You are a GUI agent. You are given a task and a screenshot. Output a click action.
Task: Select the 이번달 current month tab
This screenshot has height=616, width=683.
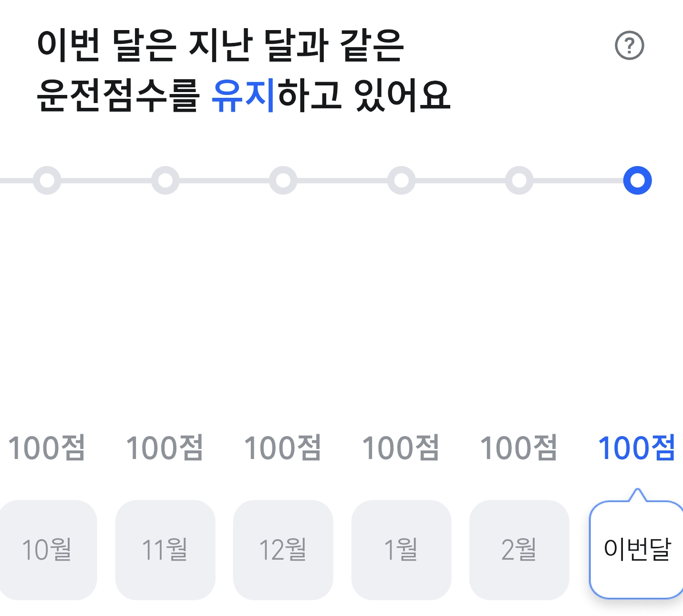coord(637,550)
